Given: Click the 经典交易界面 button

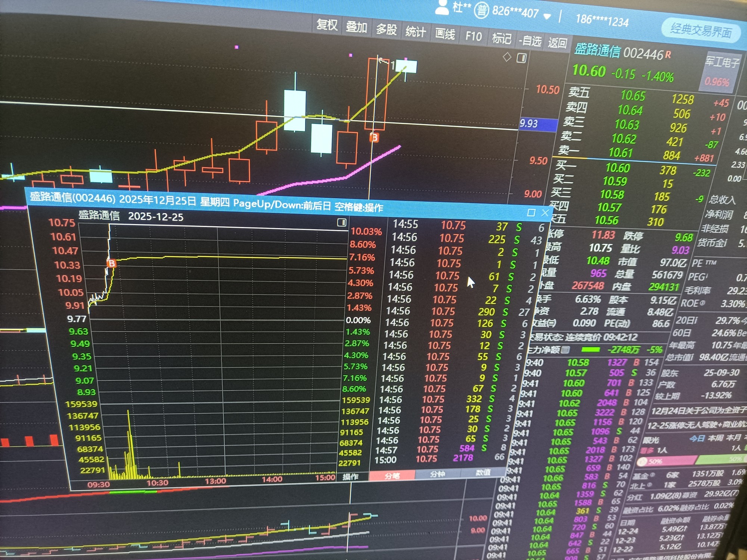Looking at the screenshot, I should click(701, 31).
